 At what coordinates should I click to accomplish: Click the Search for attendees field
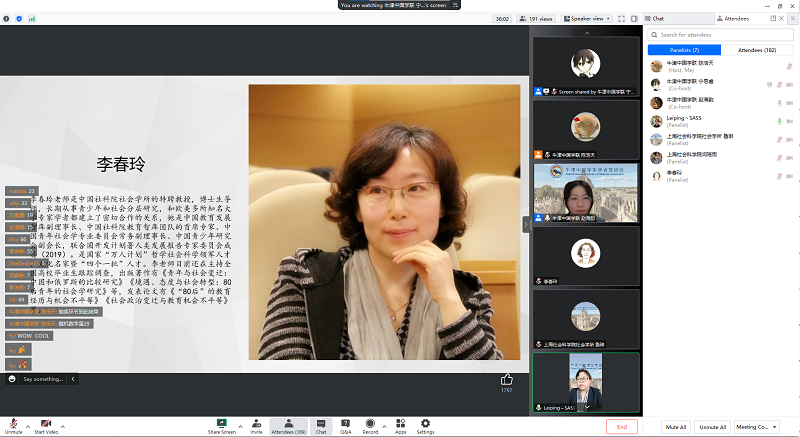pos(720,35)
